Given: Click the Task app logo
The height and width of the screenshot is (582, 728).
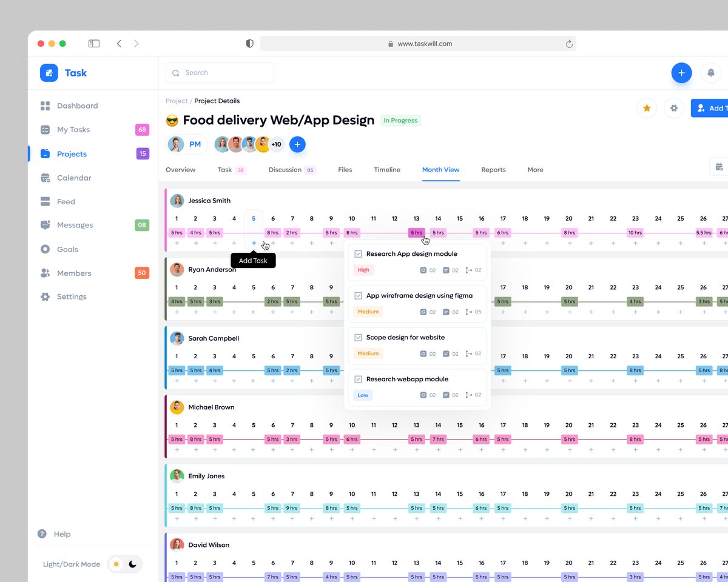Looking at the screenshot, I should pos(49,73).
